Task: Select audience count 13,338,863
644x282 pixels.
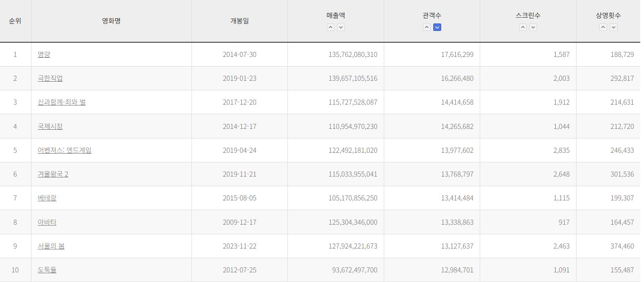Action: pos(457,222)
